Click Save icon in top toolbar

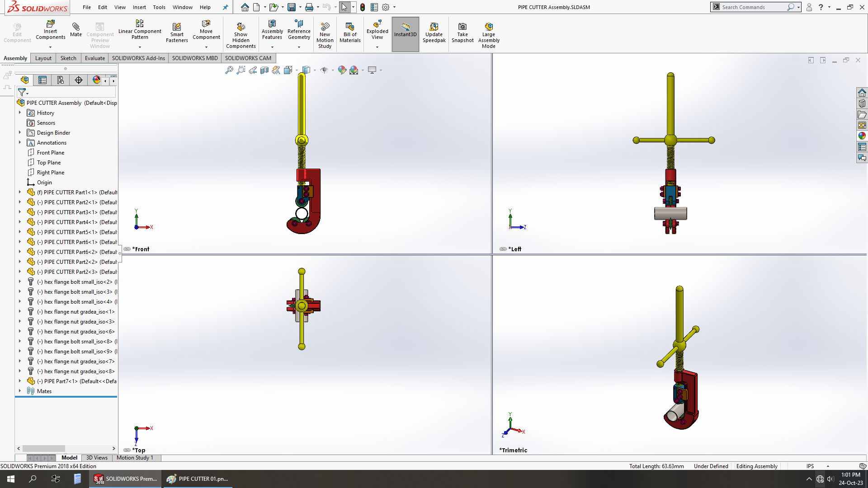coord(292,7)
